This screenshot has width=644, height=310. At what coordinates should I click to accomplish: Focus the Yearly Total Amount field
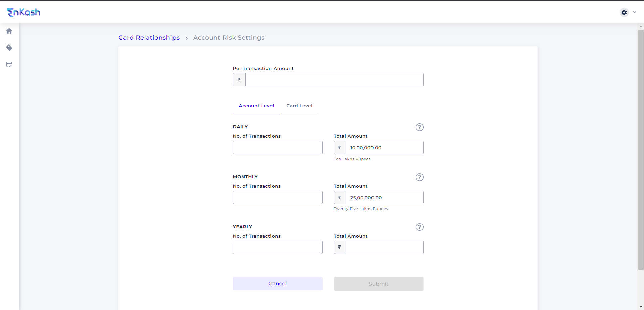384,247
